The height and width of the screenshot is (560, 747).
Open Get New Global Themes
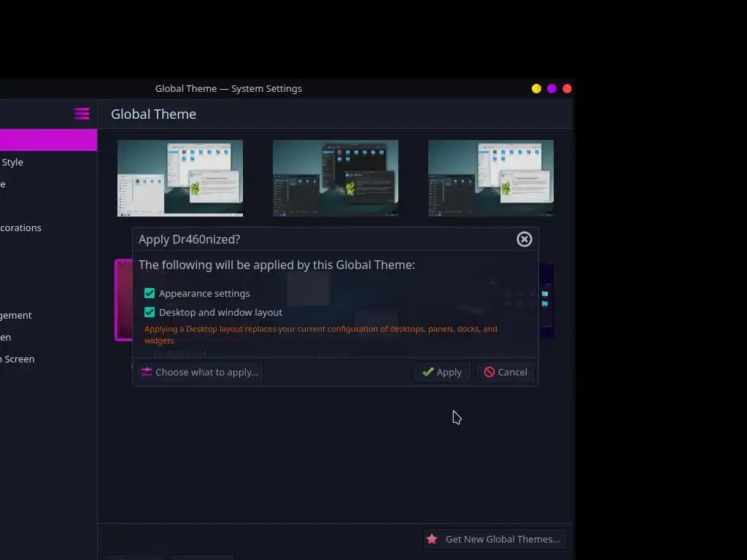(x=495, y=539)
